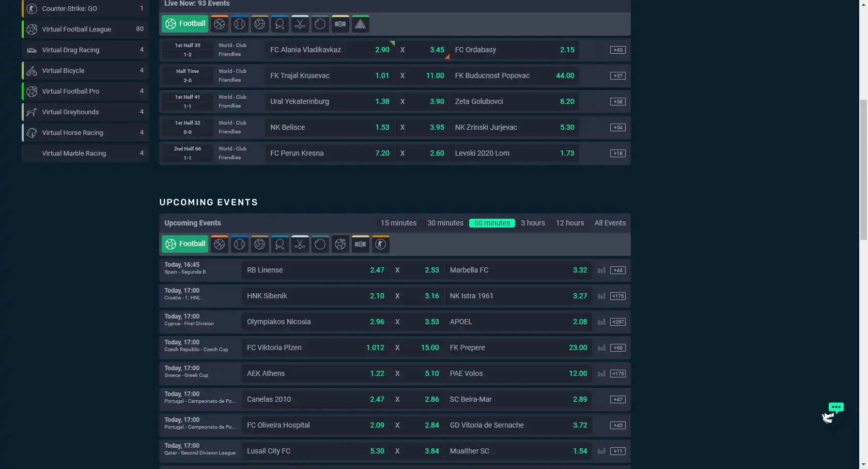This screenshot has width=868, height=469.
Task: Click the billiards triangle icon in Live Now
Action: click(x=361, y=24)
